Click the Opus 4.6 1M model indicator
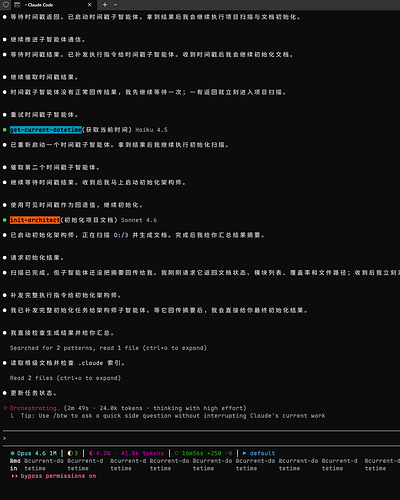Viewport: 400px width, 500px height. tap(37, 453)
